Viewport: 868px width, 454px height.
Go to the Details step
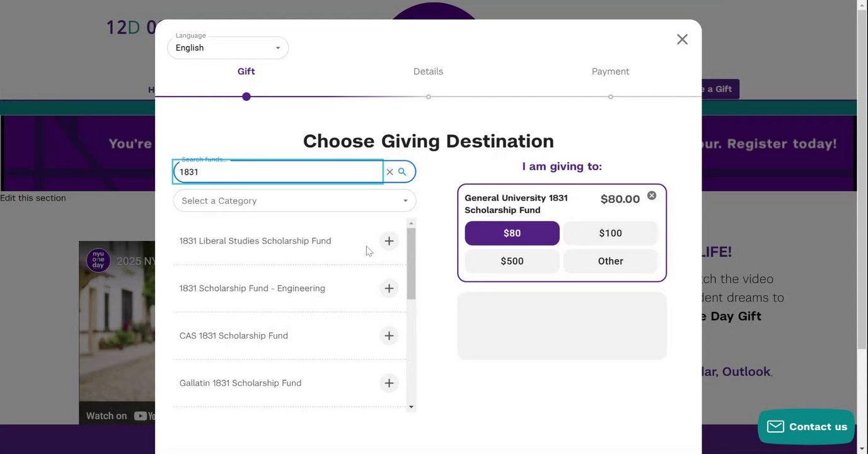(428, 71)
